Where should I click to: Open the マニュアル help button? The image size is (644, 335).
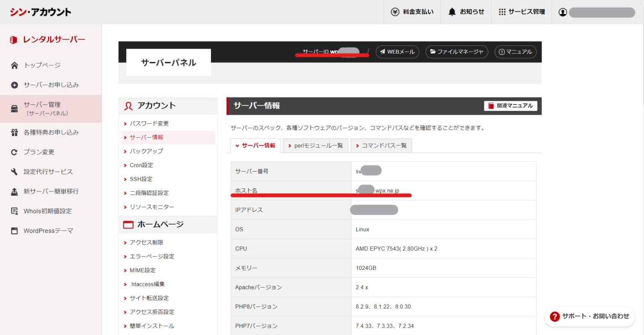point(515,52)
